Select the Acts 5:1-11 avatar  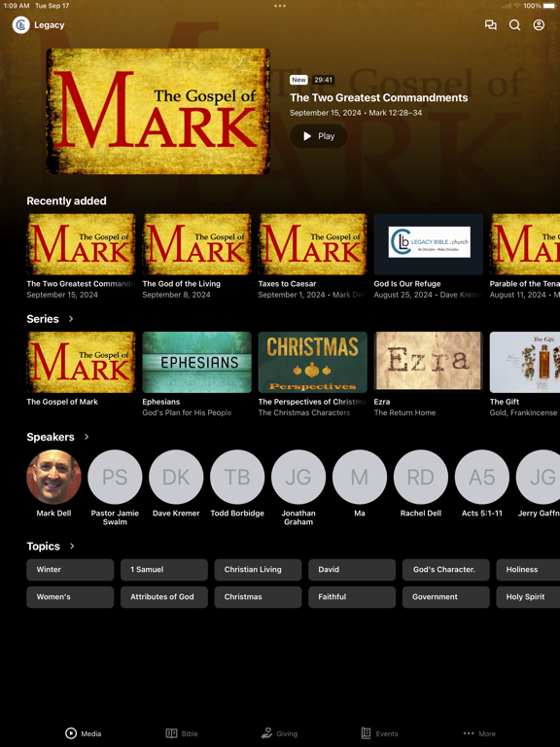pyautogui.click(x=482, y=477)
